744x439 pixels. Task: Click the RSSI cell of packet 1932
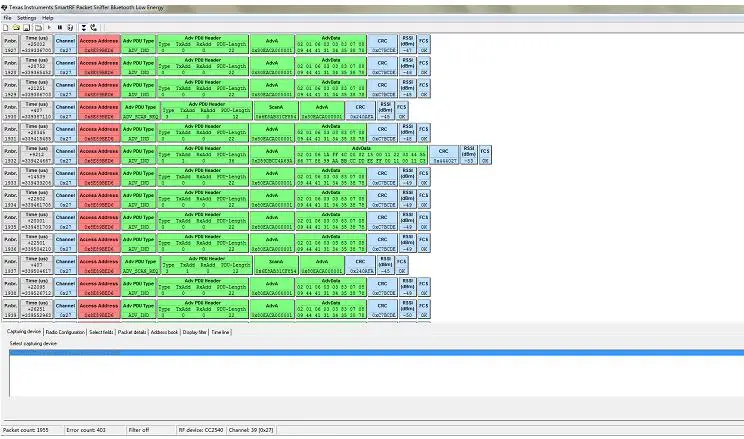coord(469,154)
